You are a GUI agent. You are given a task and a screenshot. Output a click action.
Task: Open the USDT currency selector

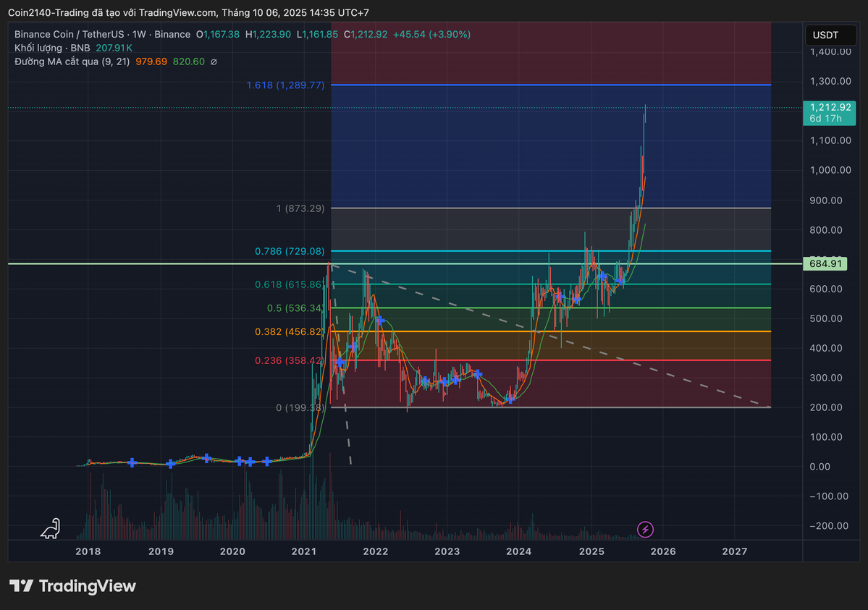825,35
